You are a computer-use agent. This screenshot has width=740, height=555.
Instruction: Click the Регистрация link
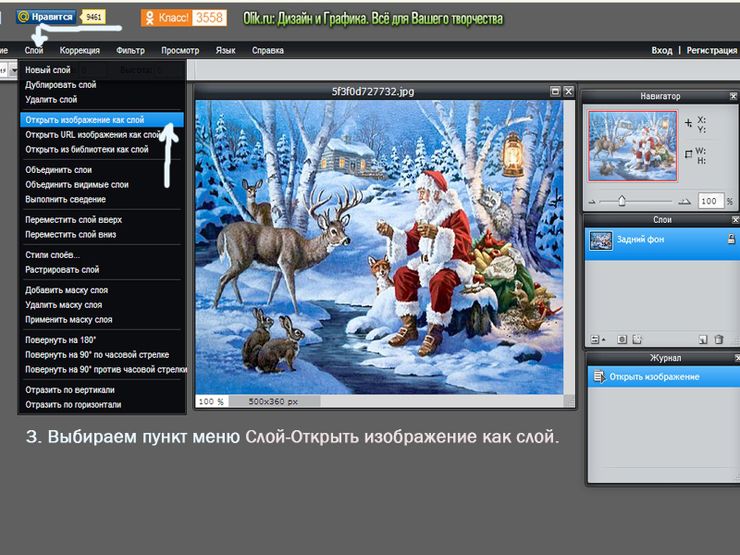coord(712,50)
